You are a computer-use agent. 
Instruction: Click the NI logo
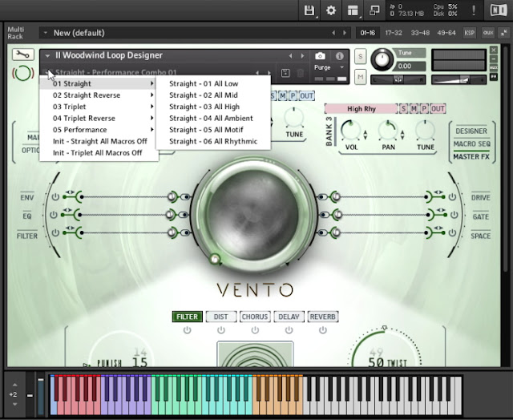tap(499, 10)
